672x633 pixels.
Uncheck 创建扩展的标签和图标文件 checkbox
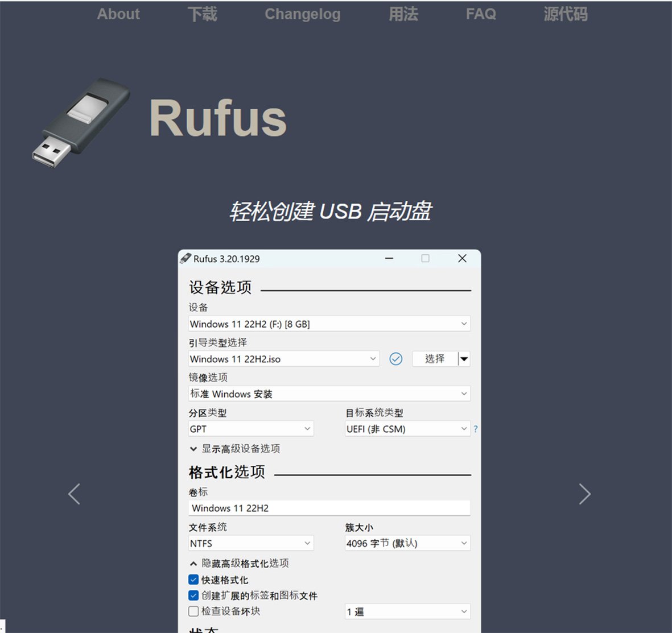(193, 595)
